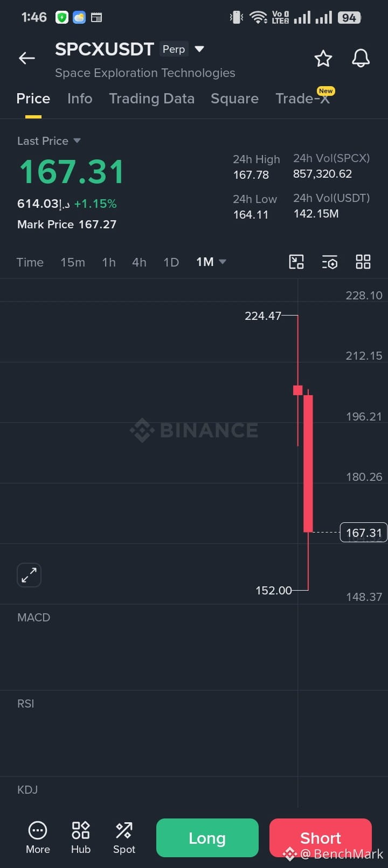Click the 167.31 current price marker
Viewport: 388px width, 868px height.
(x=364, y=533)
